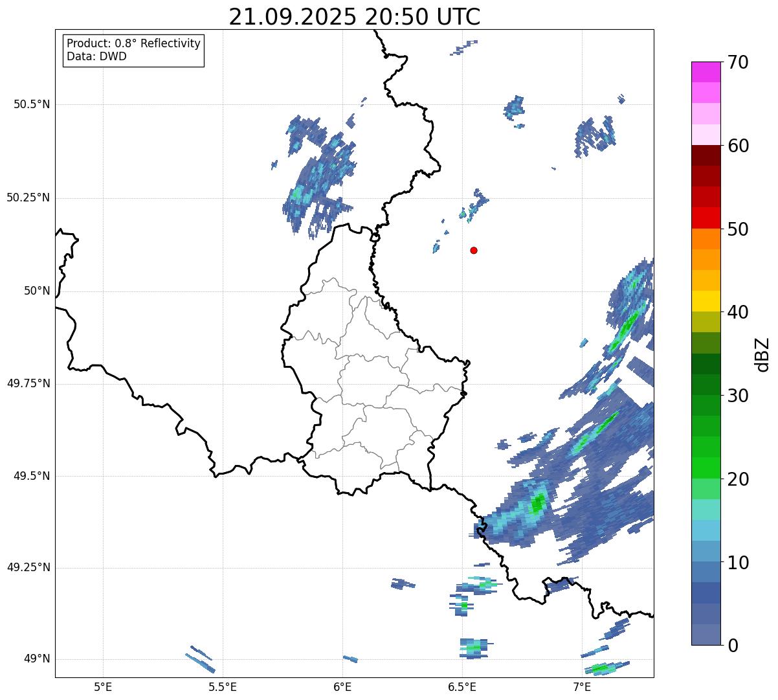Click the 49.75°N latitude label
Screen dimensions: 778x700
point(28,383)
